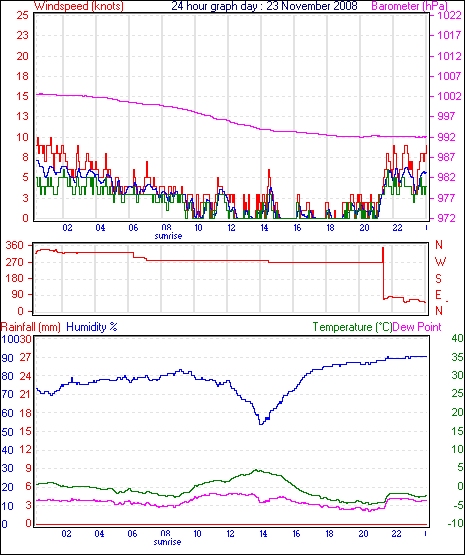The image size is (465, 556).
Task: Click the 1022 barometer scale value
Action: pyautogui.click(x=449, y=15)
